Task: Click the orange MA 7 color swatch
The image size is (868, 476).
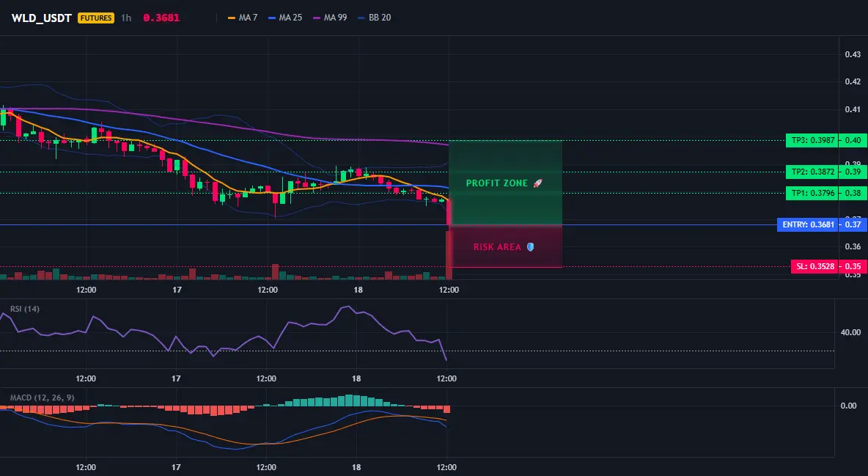Action: [x=232, y=18]
